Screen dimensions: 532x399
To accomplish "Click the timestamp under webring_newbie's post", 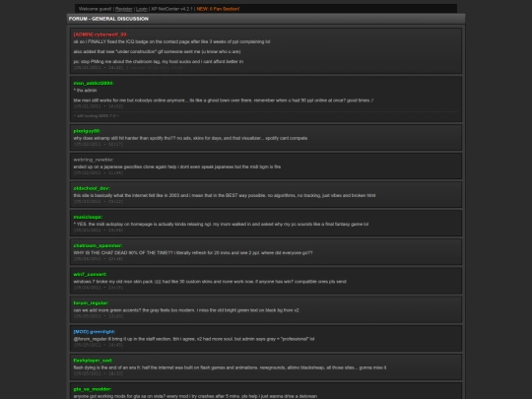I will tap(99, 173).
